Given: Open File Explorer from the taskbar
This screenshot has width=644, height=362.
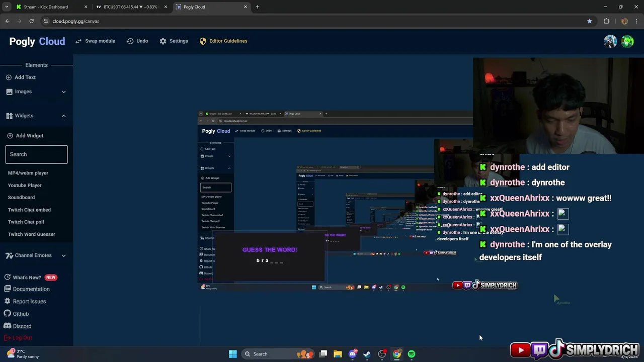Looking at the screenshot, I should (x=338, y=354).
